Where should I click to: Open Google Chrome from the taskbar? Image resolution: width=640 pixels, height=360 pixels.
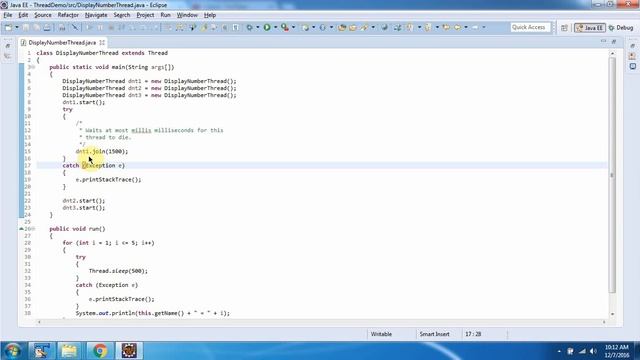pos(100,351)
